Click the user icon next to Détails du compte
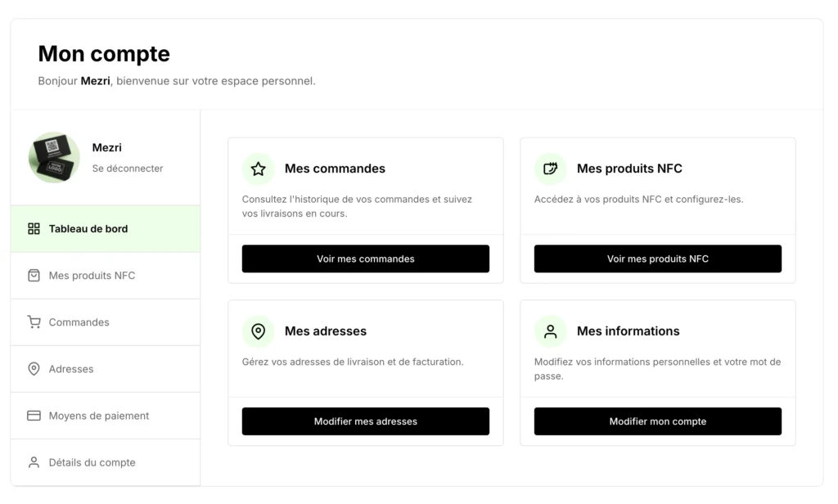 tap(34, 462)
